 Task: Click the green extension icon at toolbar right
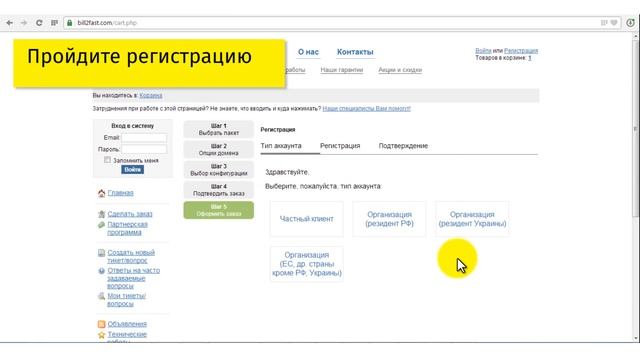click(x=631, y=23)
